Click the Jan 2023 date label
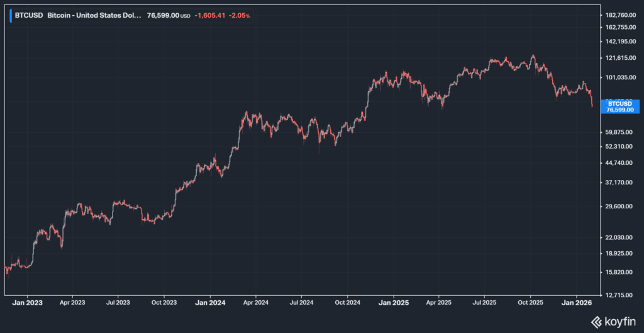The image size is (644, 333). (x=27, y=303)
